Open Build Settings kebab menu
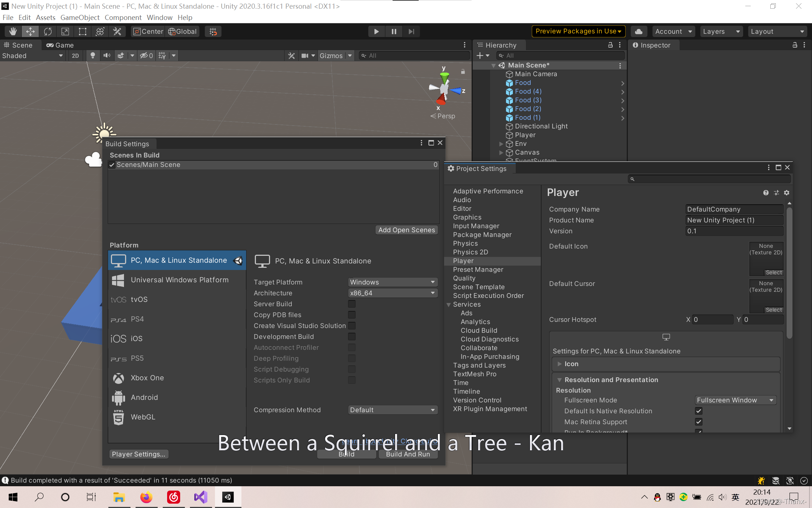812x508 pixels. (421, 143)
